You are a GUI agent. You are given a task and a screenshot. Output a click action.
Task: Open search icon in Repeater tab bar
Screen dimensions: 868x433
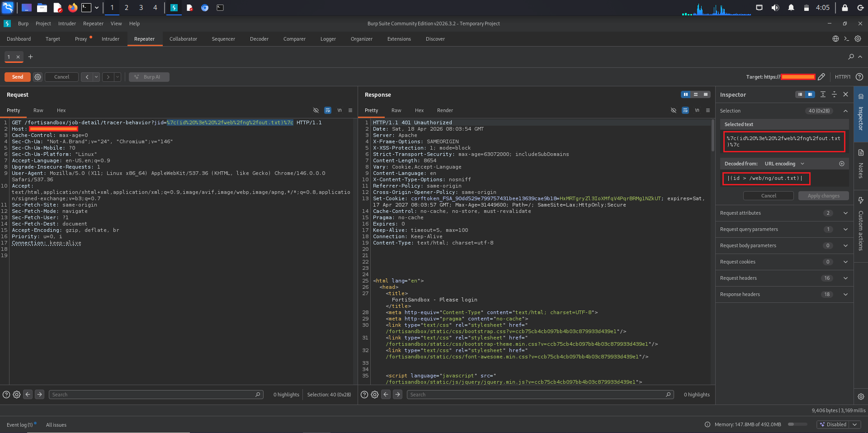851,57
